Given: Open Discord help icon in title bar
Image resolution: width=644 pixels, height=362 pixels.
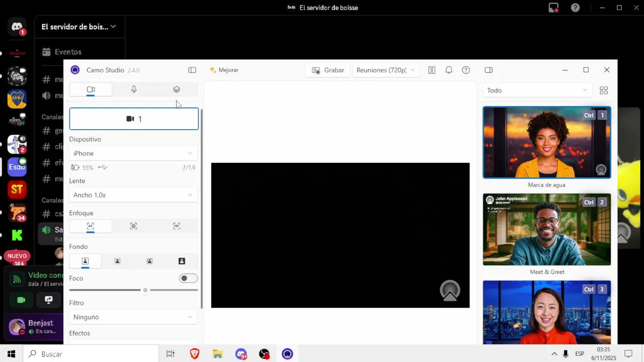Looking at the screenshot, I should (x=575, y=8).
